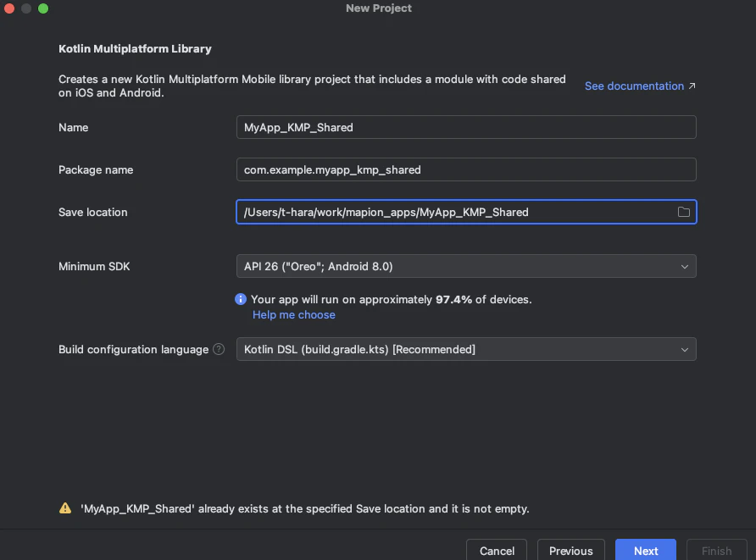Click the Name input field

pyautogui.click(x=466, y=127)
